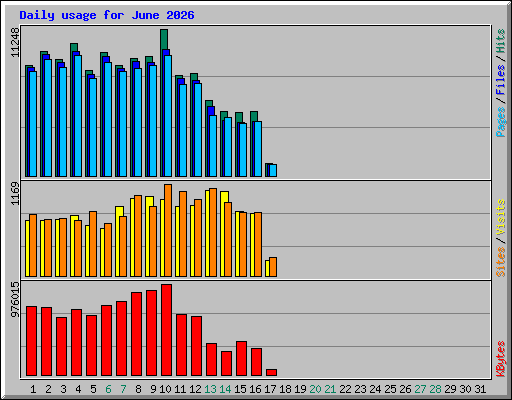Click day 12 on the axis

point(195,389)
